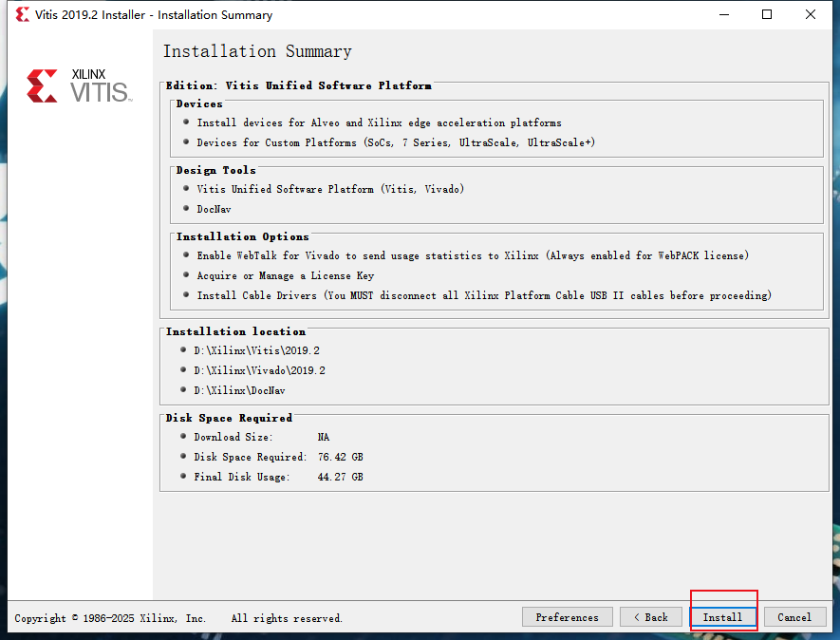
Task: Click 'Install devices for Alveo' entry
Action: [380, 122]
